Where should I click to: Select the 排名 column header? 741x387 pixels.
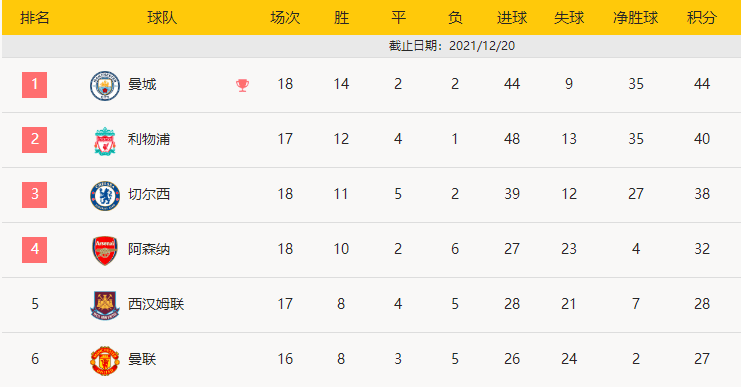tap(34, 18)
